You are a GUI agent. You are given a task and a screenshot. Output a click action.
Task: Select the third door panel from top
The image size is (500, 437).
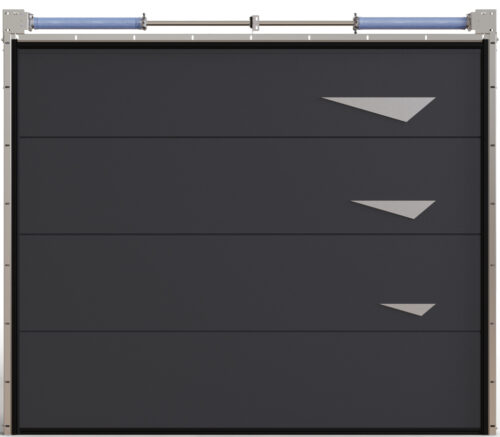coord(249,283)
